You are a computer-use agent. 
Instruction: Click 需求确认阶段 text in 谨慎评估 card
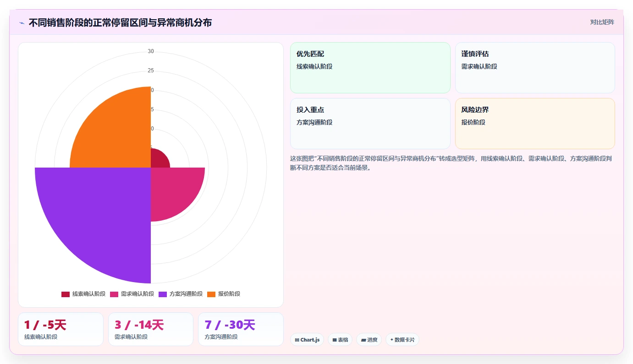click(479, 66)
